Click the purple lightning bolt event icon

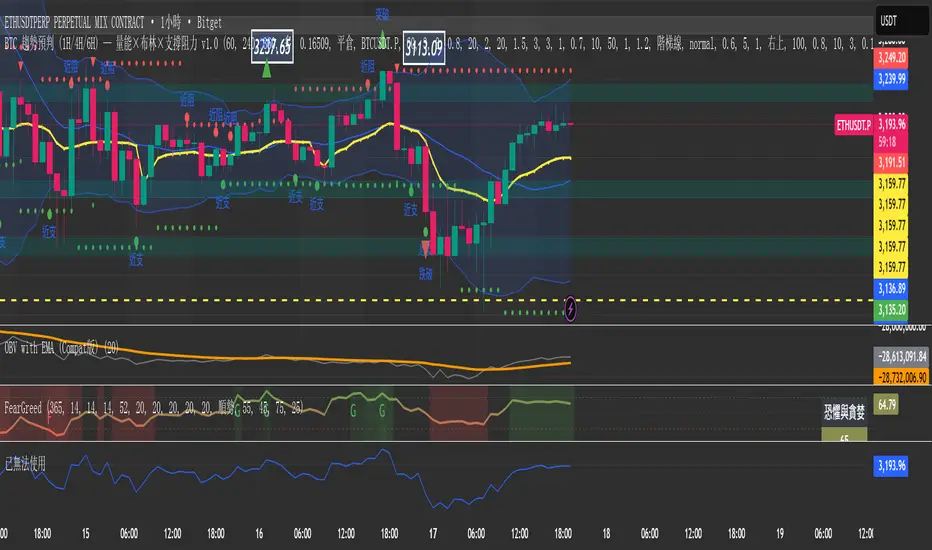click(x=569, y=309)
